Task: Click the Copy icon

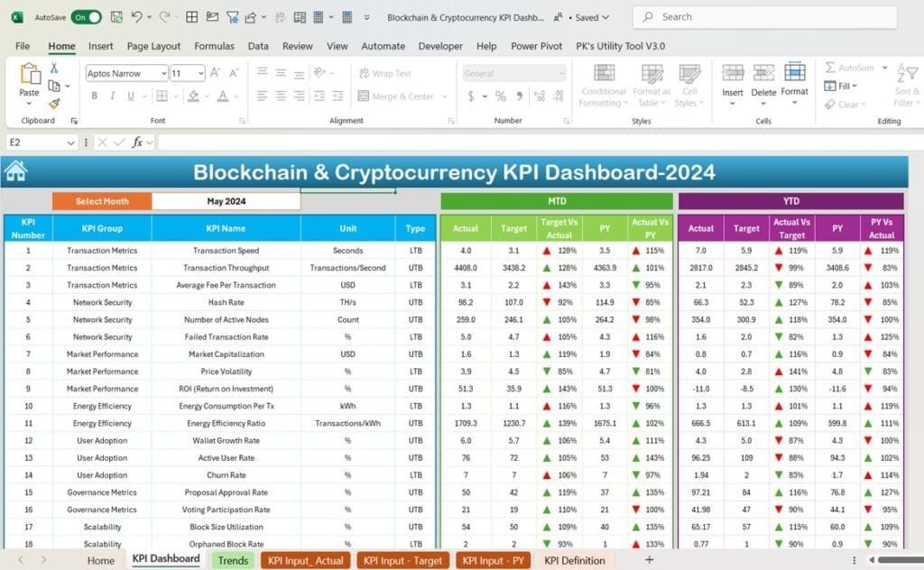Action: click(53, 86)
